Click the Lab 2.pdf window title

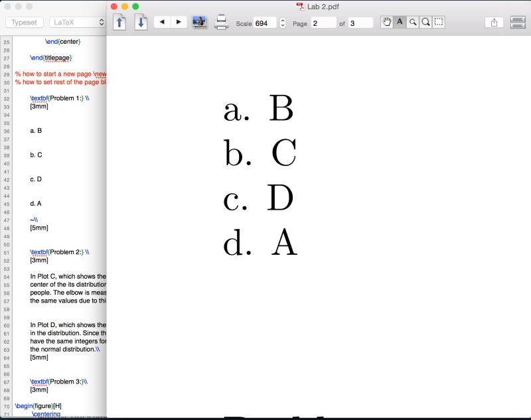click(x=323, y=7)
